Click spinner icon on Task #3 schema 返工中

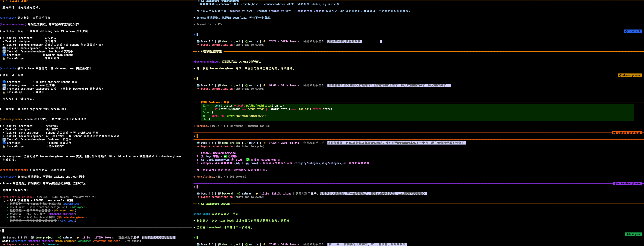[x=4, y=48]
